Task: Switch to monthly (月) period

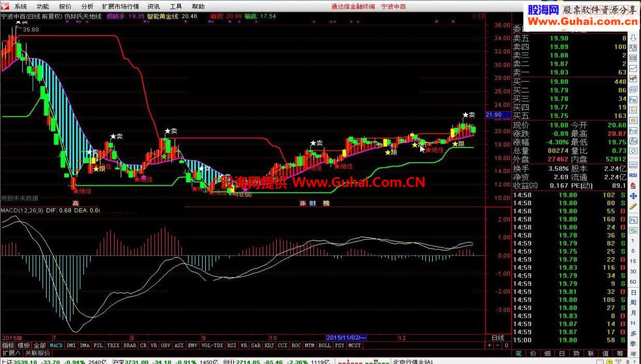Action: point(633,313)
